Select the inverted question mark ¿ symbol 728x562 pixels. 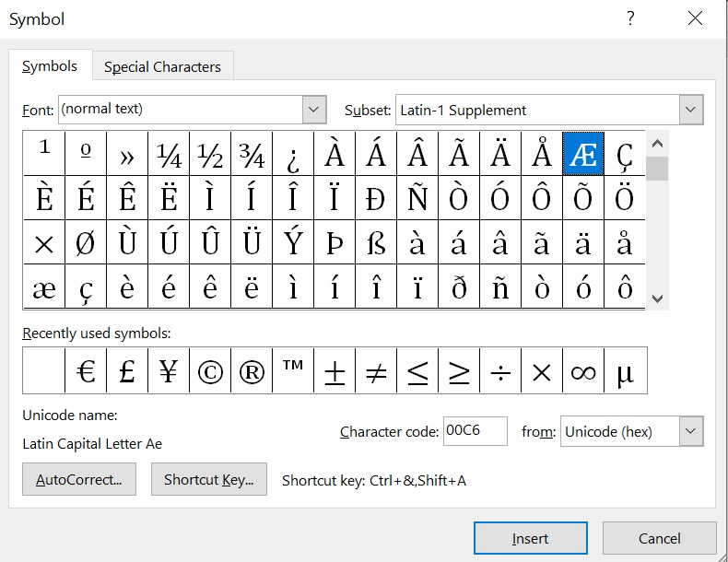coord(293,154)
